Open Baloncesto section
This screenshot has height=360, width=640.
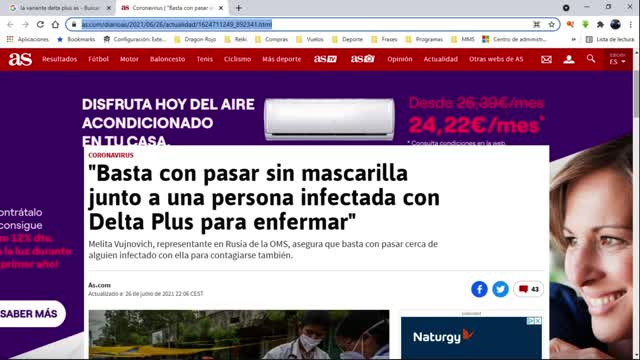(x=167, y=59)
